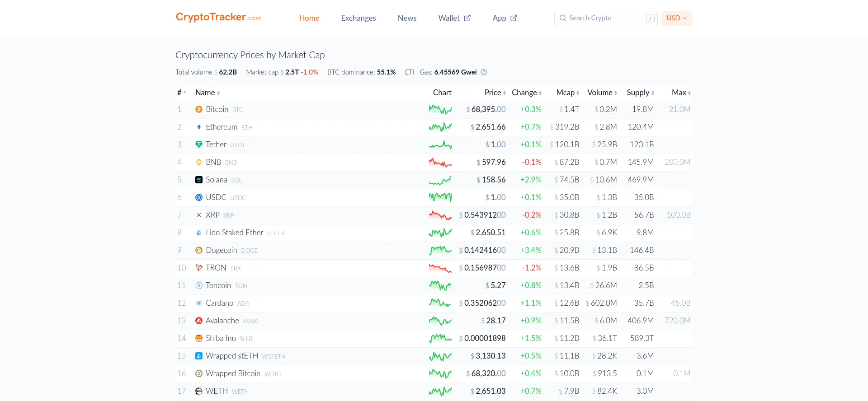This screenshot has width=868, height=401.
Task: View the BNB price chart sparkline
Action: tap(440, 162)
